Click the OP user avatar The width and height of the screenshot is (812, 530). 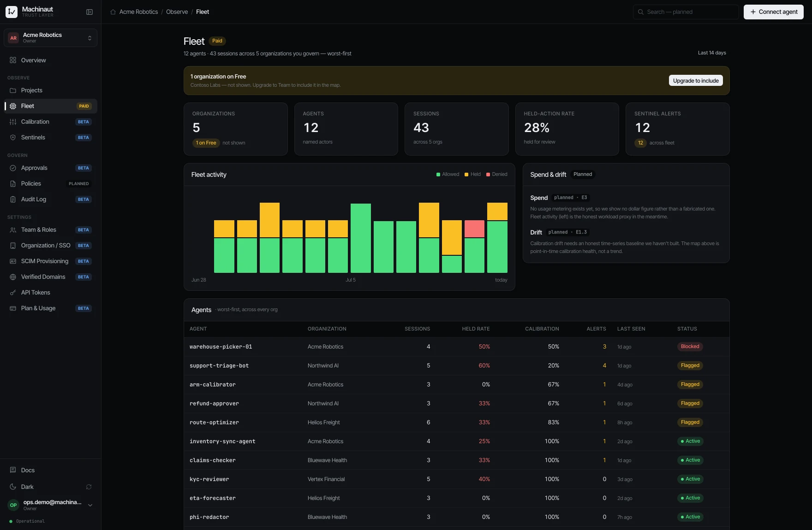[x=13, y=505]
